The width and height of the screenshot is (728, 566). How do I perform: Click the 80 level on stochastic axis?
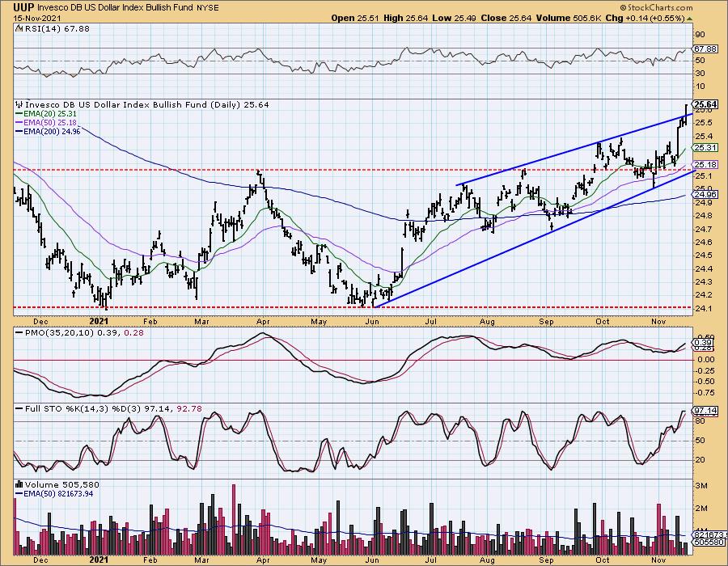(x=700, y=421)
